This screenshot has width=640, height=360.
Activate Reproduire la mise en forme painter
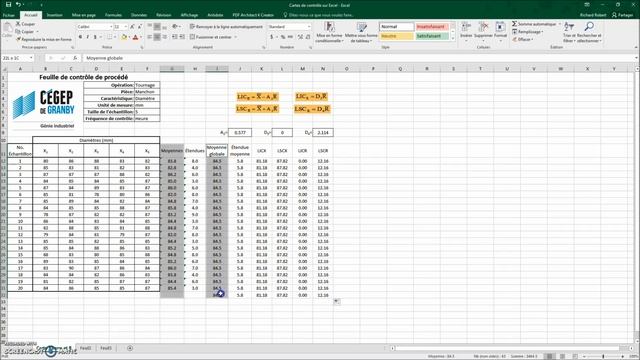point(44,39)
